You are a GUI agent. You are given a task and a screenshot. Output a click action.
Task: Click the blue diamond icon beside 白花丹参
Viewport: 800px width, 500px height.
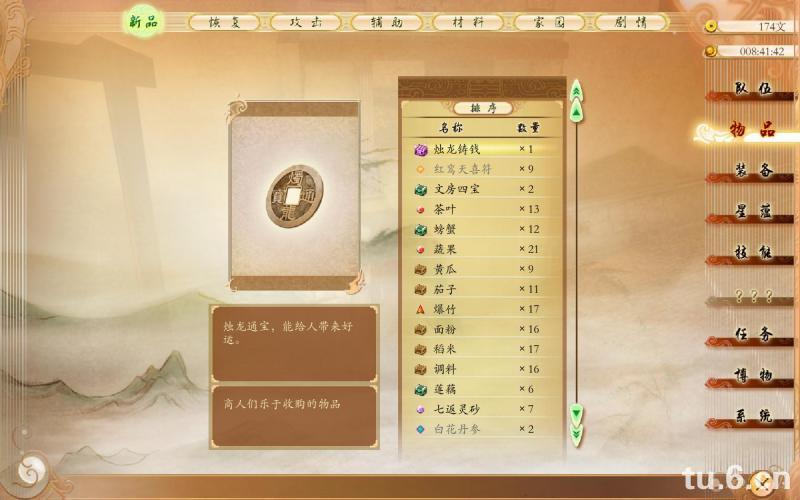click(x=420, y=430)
